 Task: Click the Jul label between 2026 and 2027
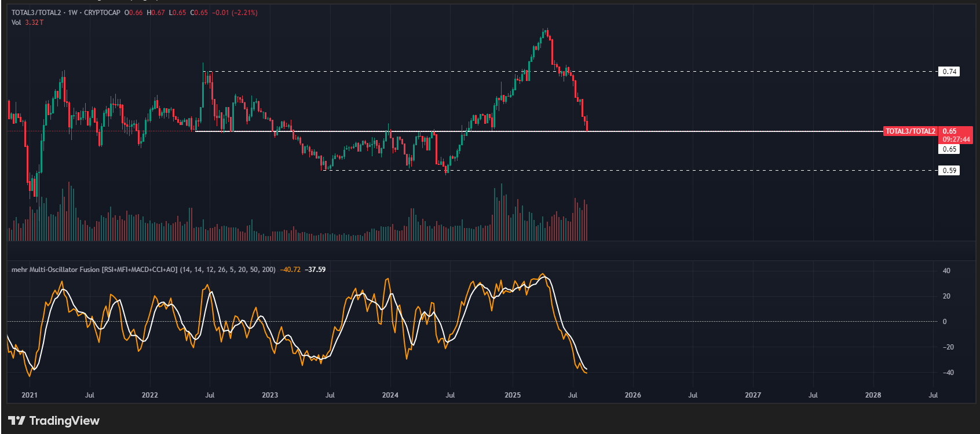[693, 395]
